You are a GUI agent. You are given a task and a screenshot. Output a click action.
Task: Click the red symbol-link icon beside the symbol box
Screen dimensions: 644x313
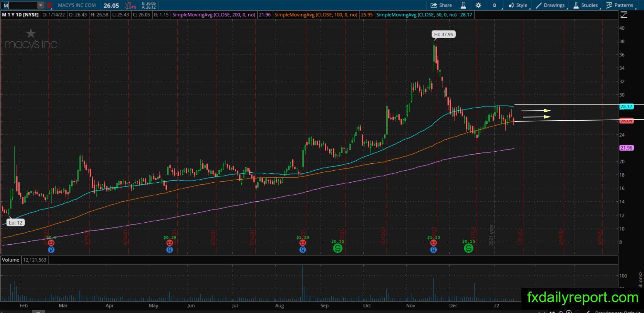click(x=50, y=5)
